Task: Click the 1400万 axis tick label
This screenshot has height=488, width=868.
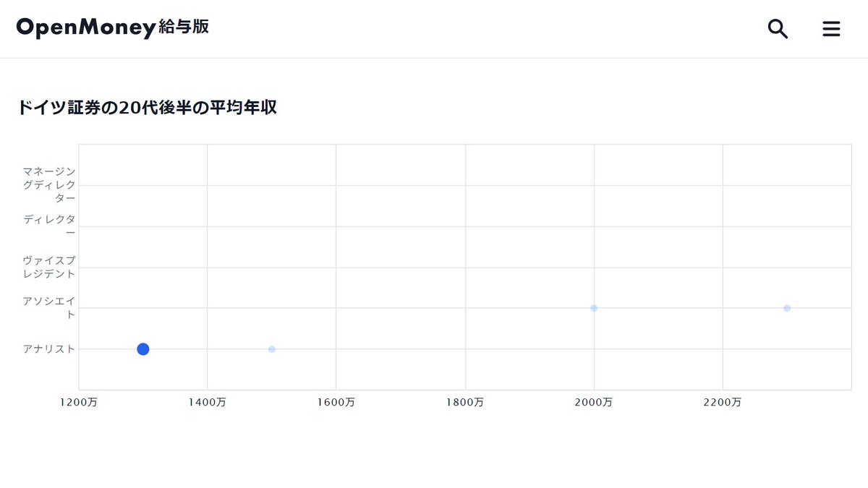Action: click(x=208, y=403)
